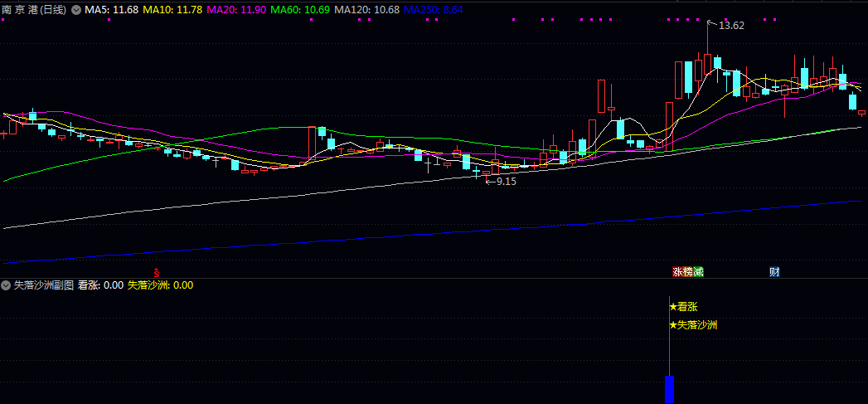This screenshot has width=868, height=404.
Task: Open the dropdown next to 南京港(日线)
Action: 76,9
